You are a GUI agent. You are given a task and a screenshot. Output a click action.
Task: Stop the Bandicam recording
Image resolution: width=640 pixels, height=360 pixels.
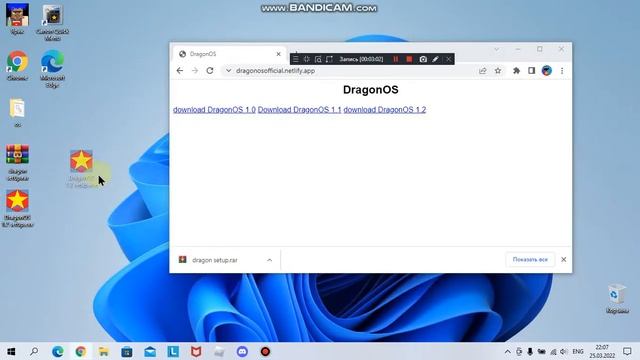pyautogui.click(x=409, y=59)
